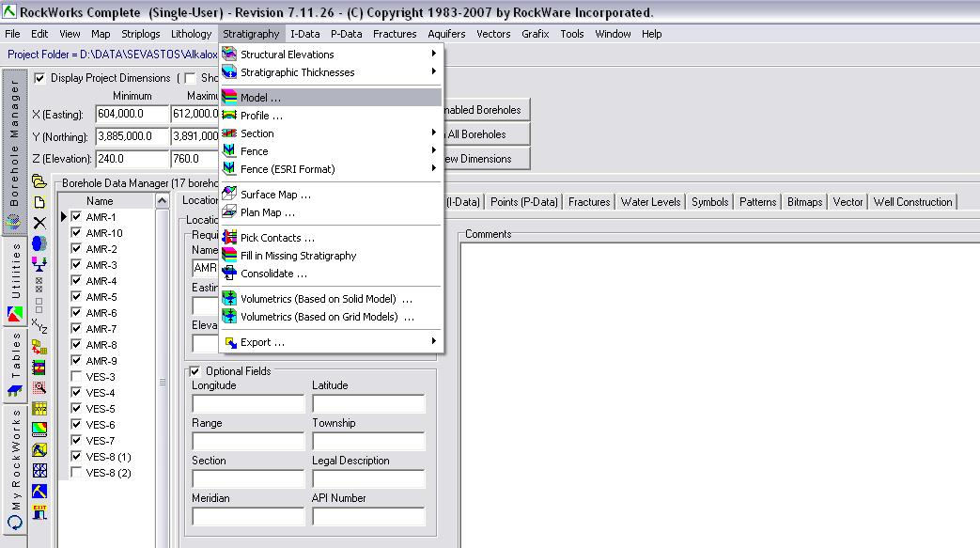The width and height of the screenshot is (980, 548).
Task: Click inside the Comments text area
Action: [720, 394]
